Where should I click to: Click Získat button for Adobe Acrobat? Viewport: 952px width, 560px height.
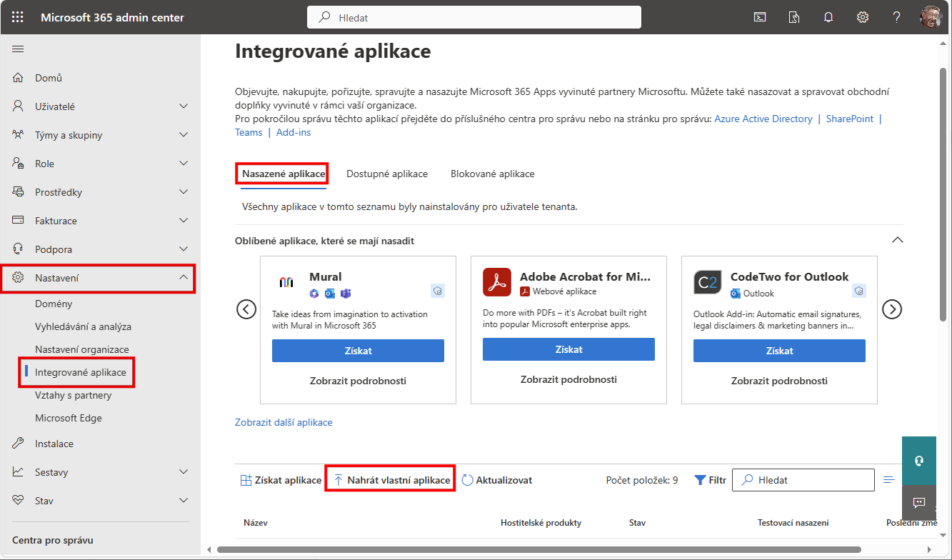568,349
